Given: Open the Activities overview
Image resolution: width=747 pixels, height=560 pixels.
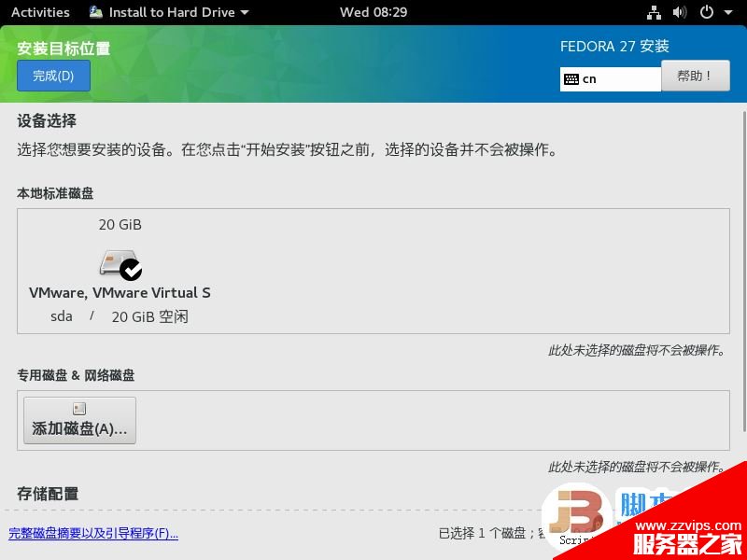Looking at the screenshot, I should point(40,12).
